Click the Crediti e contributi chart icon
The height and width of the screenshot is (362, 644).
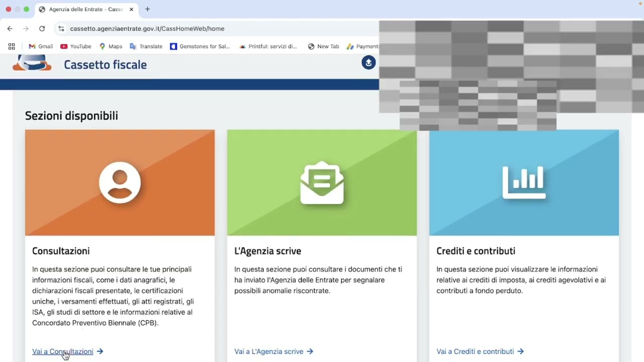(524, 183)
